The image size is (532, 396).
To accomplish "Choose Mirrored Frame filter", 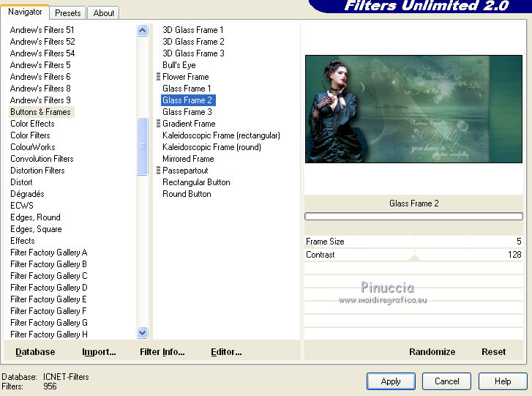I will point(188,158).
